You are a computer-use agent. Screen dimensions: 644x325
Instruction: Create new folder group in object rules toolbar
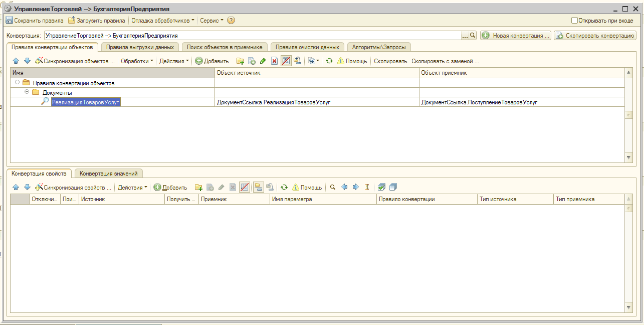click(x=240, y=61)
